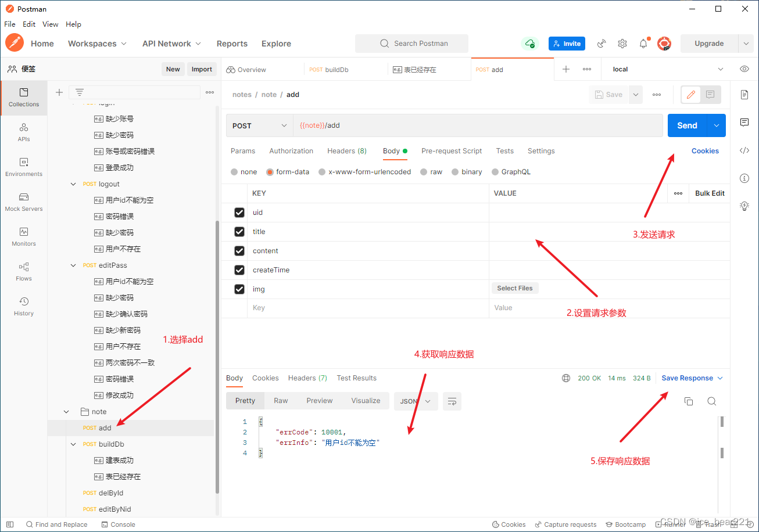759x532 pixels.
Task: Uncheck the img parameter checkbox
Action: tap(239, 289)
